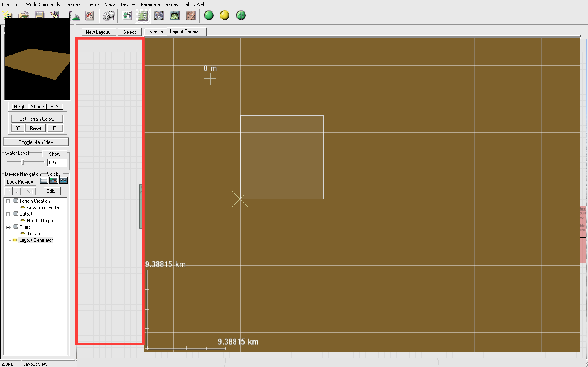Viewport: 588px width, 367px height.
Task: Switch to the Overview tab
Action: click(156, 32)
